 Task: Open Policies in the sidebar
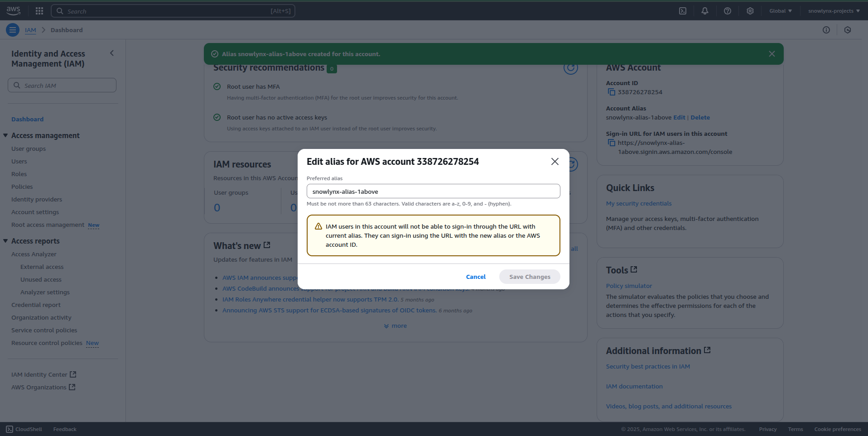[22, 187]
